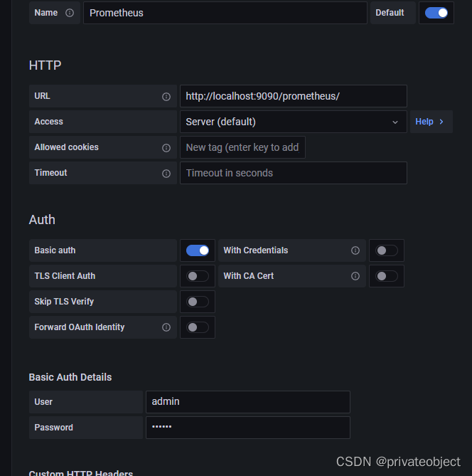Enable the With CA Cert toggle
Screen dimensions: 472x476
[x=387, y=276]
